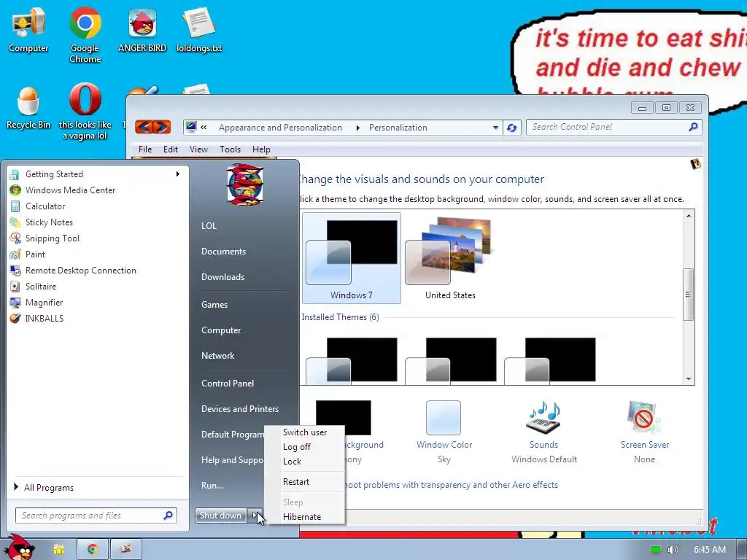
Task: Click the Solitaire icon
Action: (x=15, y=286)
